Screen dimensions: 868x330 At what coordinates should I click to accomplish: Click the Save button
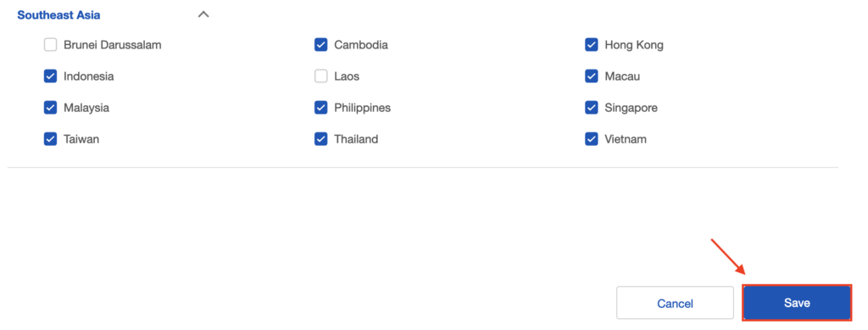(797, 303)
